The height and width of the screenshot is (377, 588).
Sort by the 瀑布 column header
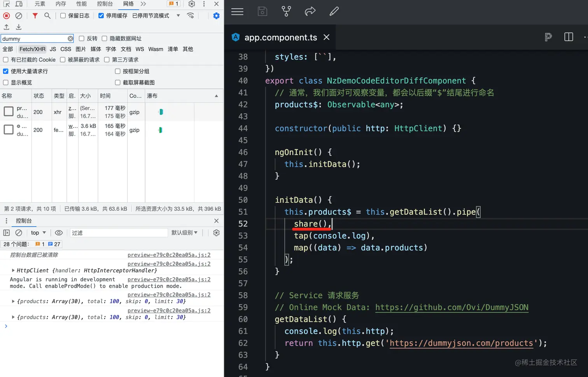(184, 96)
